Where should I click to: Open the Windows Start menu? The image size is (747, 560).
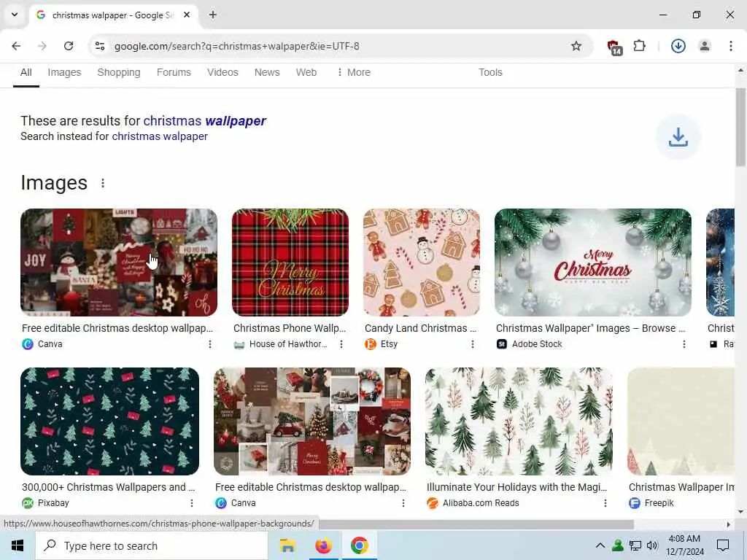point(18,545)
